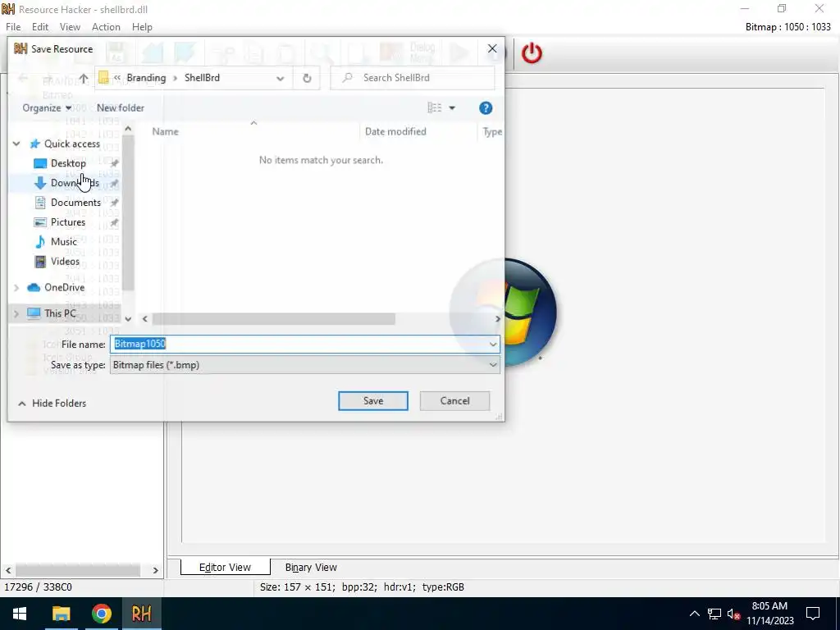Open the view options dropdown arrow
Screen dimensions: 840x630
coord(452,108)
